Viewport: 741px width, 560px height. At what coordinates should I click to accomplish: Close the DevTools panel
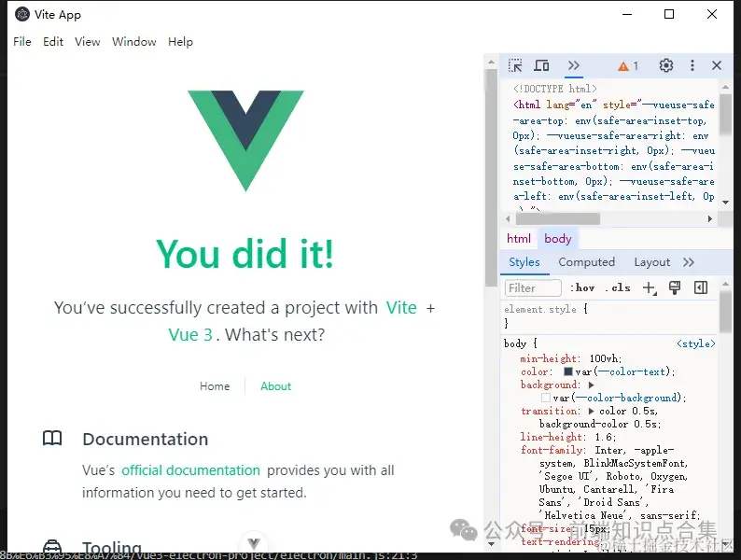[x=717, y=65]
